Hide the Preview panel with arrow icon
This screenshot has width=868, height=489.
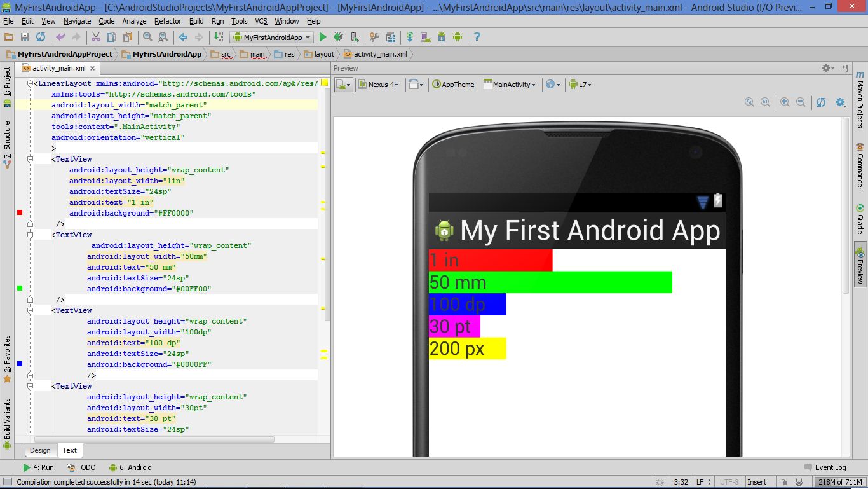pyautogui.click(x=844, y=68)
